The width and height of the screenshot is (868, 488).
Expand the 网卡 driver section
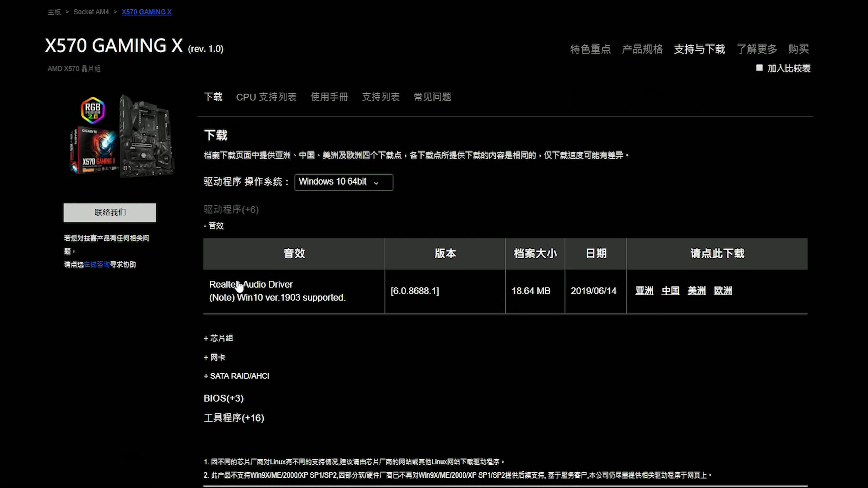pos(214,357)
